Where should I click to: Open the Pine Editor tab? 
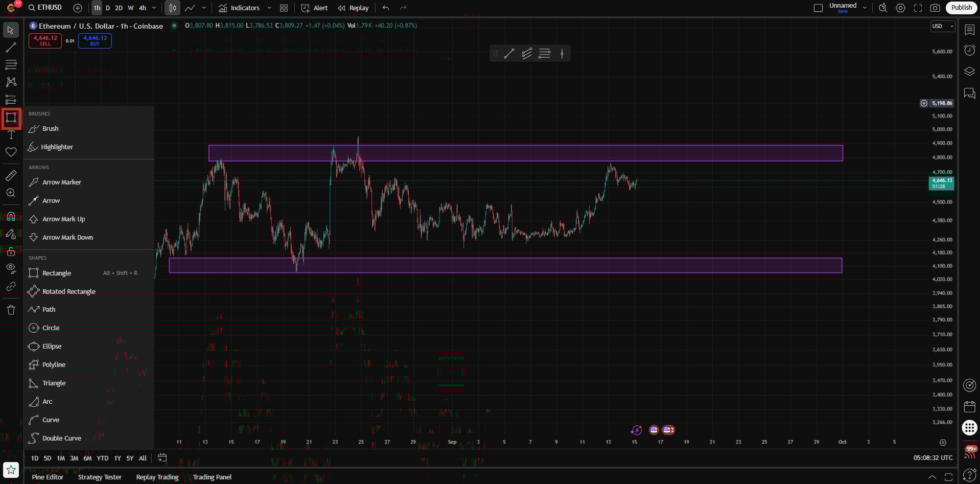click(48, 477)
